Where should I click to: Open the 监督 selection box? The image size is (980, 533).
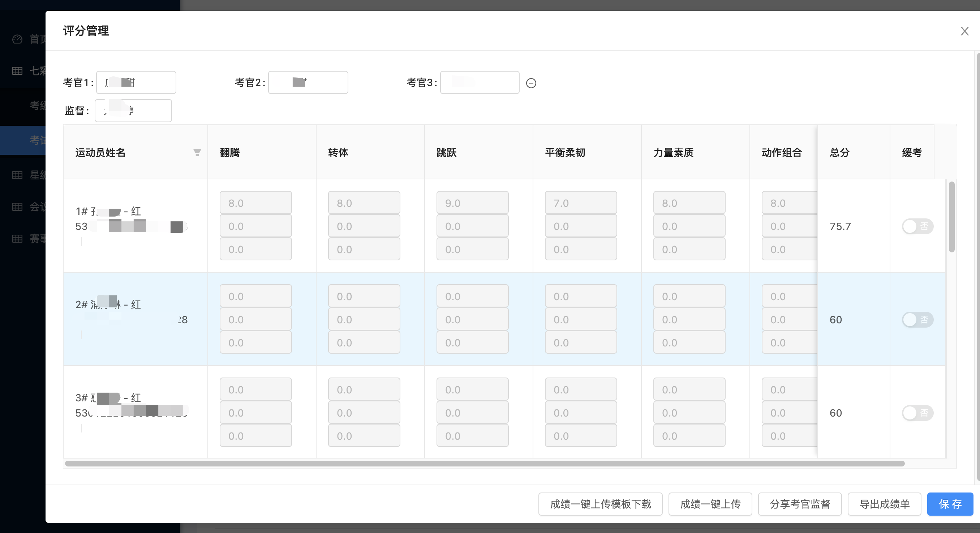coord(133,111)
